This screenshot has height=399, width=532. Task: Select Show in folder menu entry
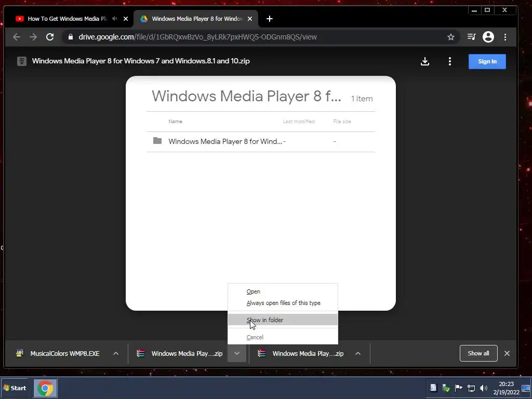(283, 320)
